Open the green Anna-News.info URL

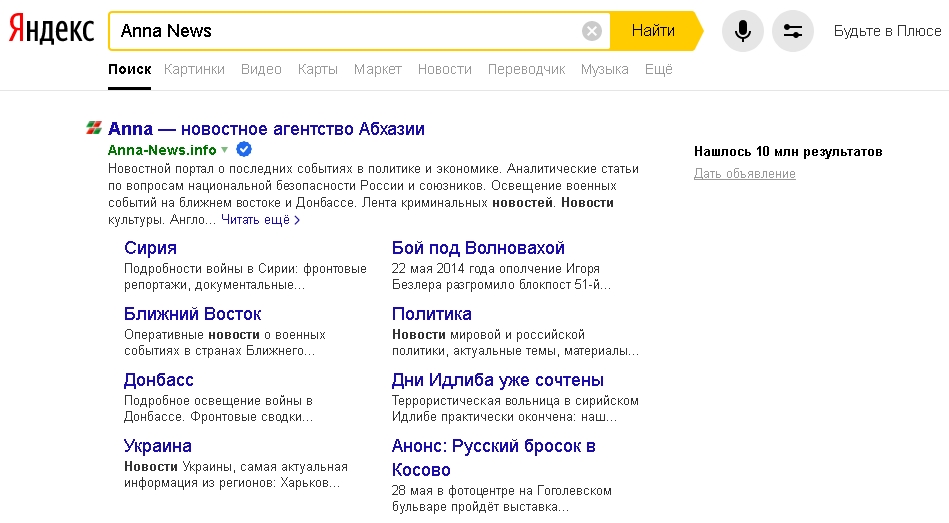coord(162,150)
